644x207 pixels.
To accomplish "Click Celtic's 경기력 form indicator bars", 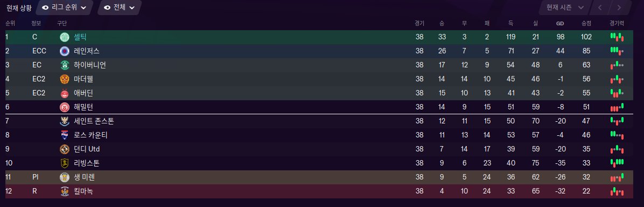I will click(617, 37).
